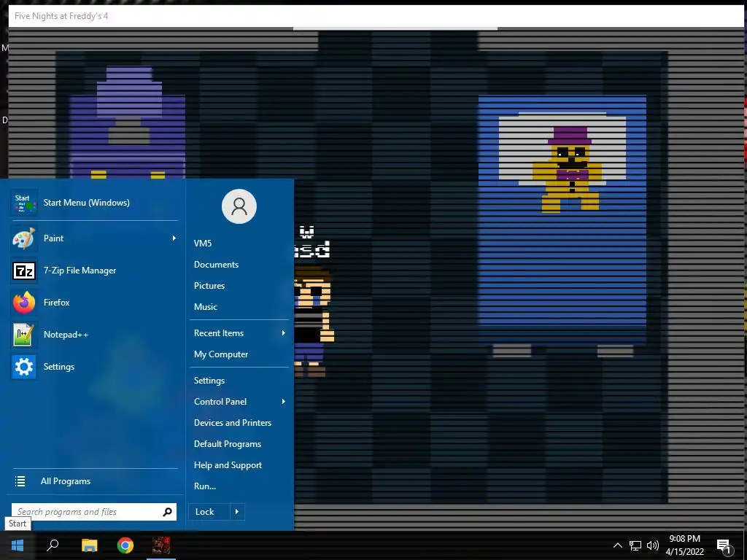Click the Control Panel label
Viewport: 747px width, 560px height.
click(x=220, y=402)
